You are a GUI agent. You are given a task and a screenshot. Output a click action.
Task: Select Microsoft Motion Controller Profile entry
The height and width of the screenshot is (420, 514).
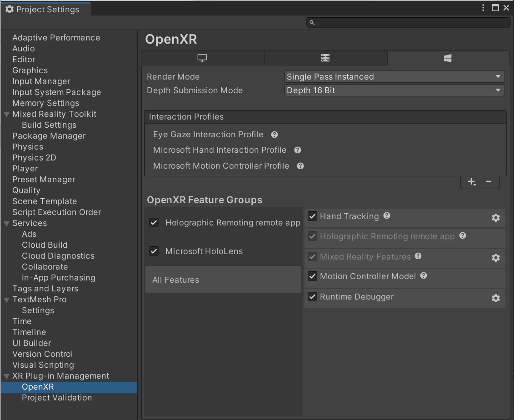pos(221,165)
